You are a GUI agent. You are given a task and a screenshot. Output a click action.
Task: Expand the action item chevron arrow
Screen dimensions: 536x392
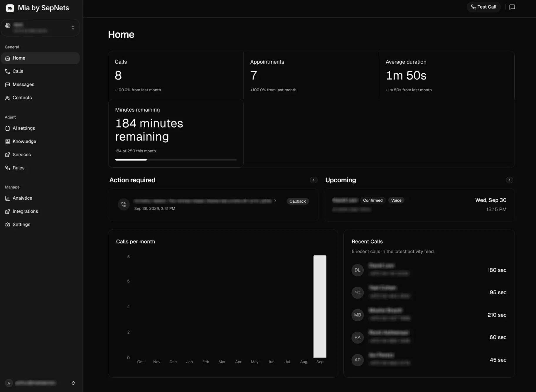[x=275, y=201]
